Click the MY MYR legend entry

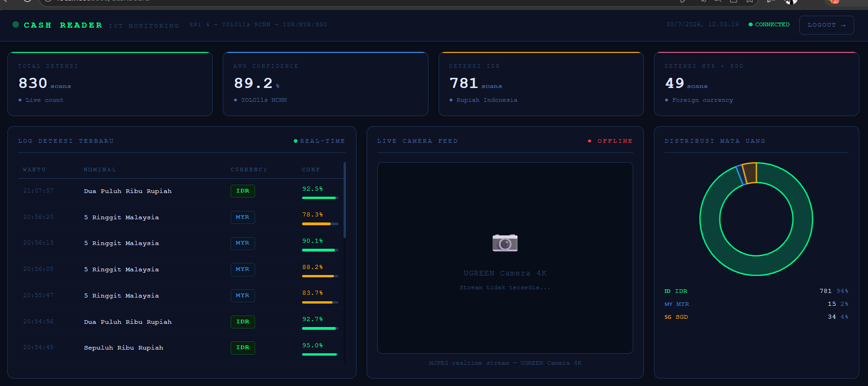pos(677,304)
